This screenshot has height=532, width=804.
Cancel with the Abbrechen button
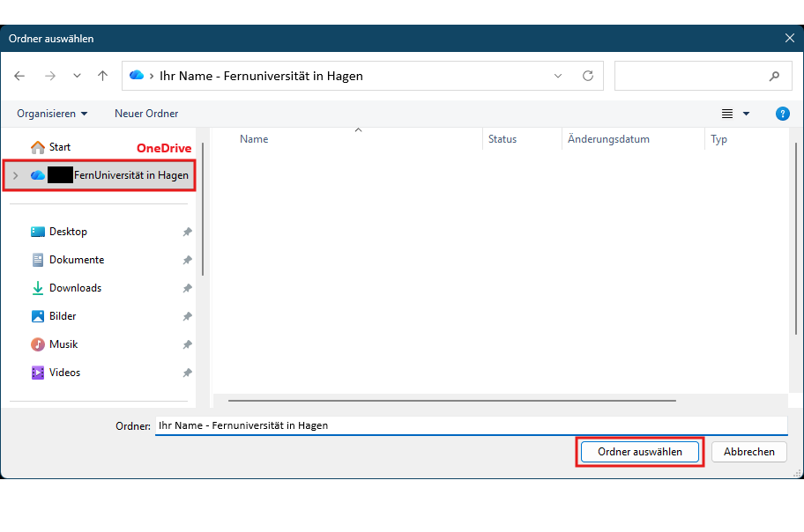pyautogui.click(x=749, y=452)
